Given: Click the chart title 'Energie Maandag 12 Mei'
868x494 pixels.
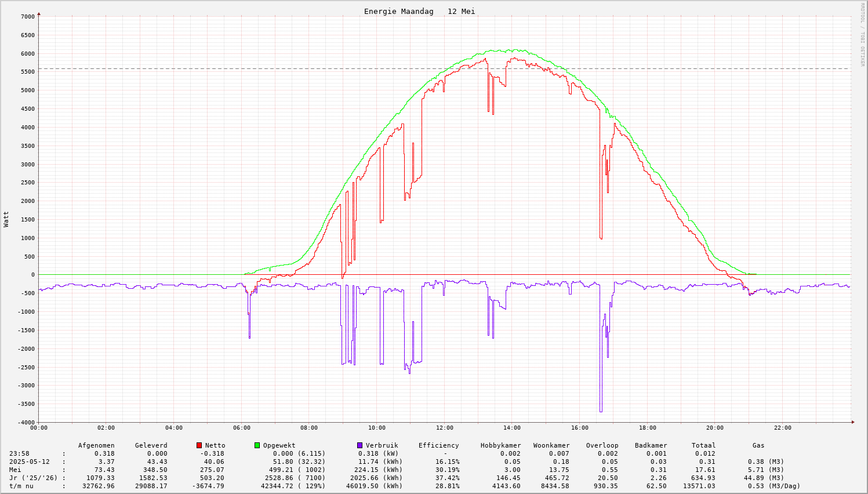Looking at the screenshot, I should click(419, 12).
